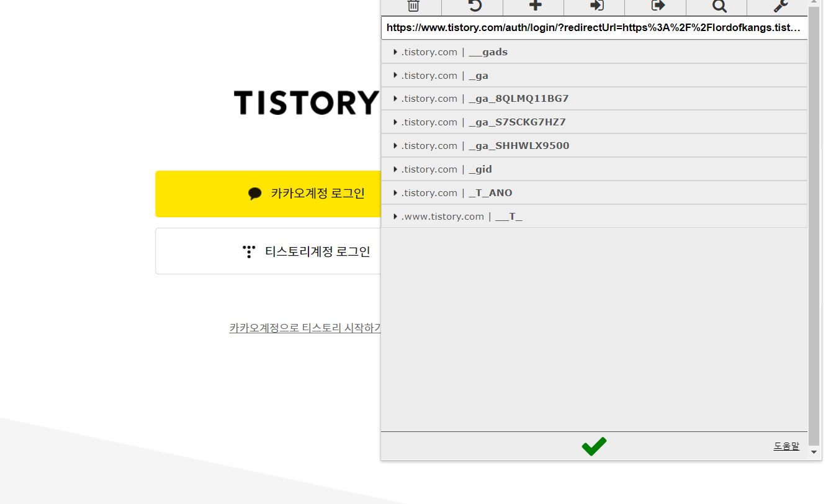Expand the _ga_SHHWLX9500 cookie arrow

pyautogui.click(x=395, y=146)
